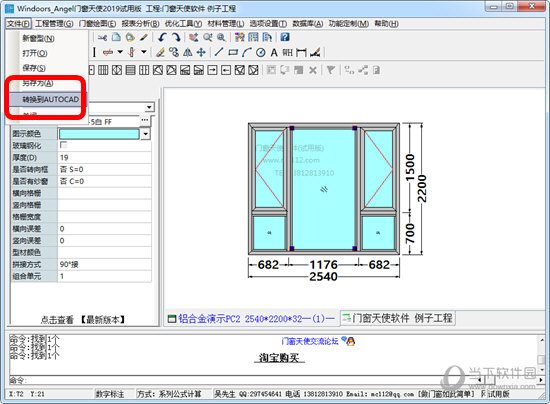Open the 材料管理(L) menu
Image resolution: width=550 pixels, height=404 pixels.
(226, 23)
